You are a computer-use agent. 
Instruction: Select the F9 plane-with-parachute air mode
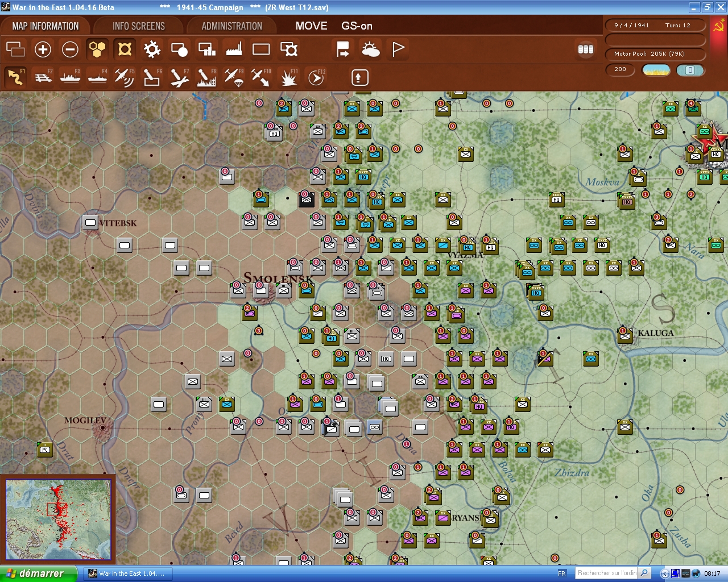pyautogui.click(x=234, y=77)
